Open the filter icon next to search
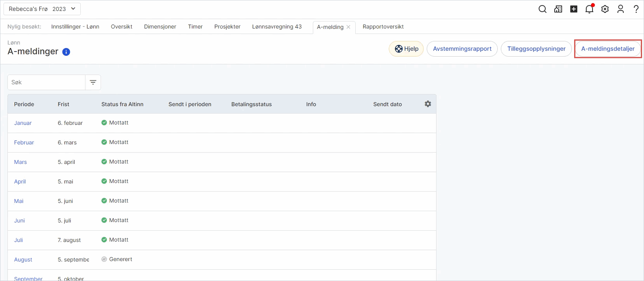This screenshot has width=644, height=281. 93,82
